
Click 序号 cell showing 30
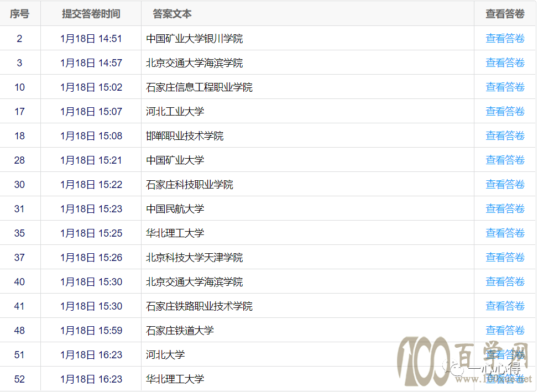pos(19,185)
